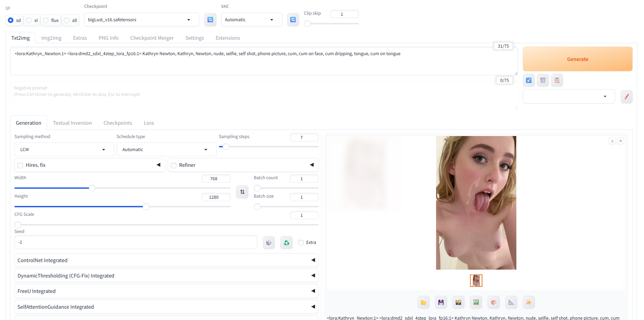Image resolution: width=644 pixels, height=320 pixels.
Task: Click the Width number field showing 768
Action: click(216, 179)
